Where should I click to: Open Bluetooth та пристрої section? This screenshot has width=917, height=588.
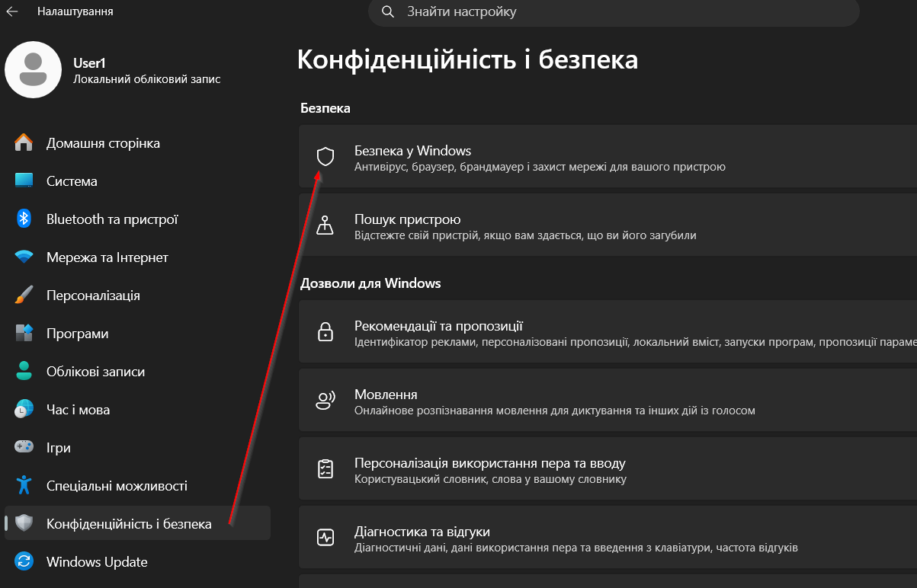[137, 219]
